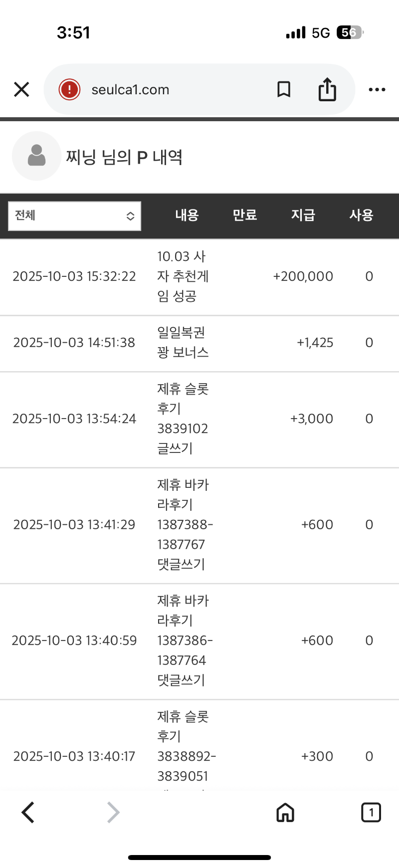399x868 pixels.
Task: Select the 10.03 사자 추천게임 성공 entry
Action: click(183, 276)
